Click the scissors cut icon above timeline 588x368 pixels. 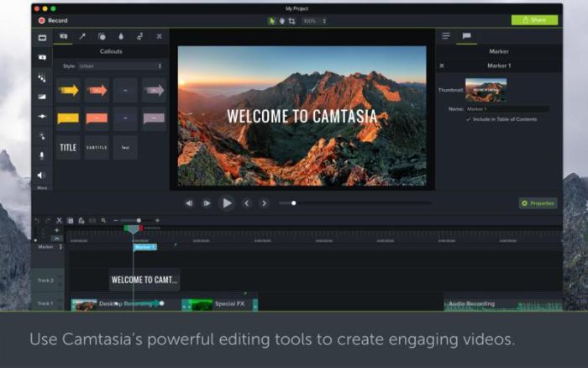(x=59, y=220)
